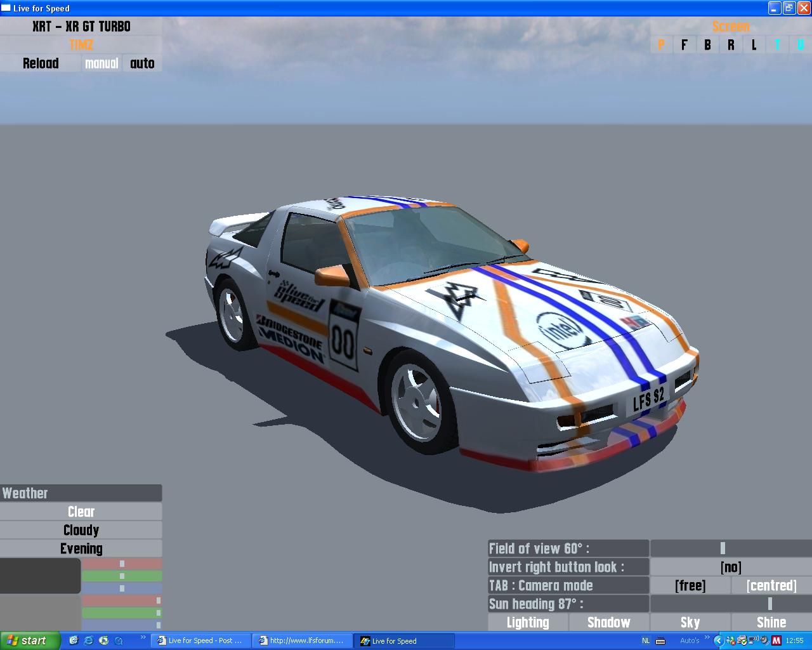The height and width of the screenshot is (650, 812).
Task: Adjust the upper red color slider
Action: click(122, 564)
